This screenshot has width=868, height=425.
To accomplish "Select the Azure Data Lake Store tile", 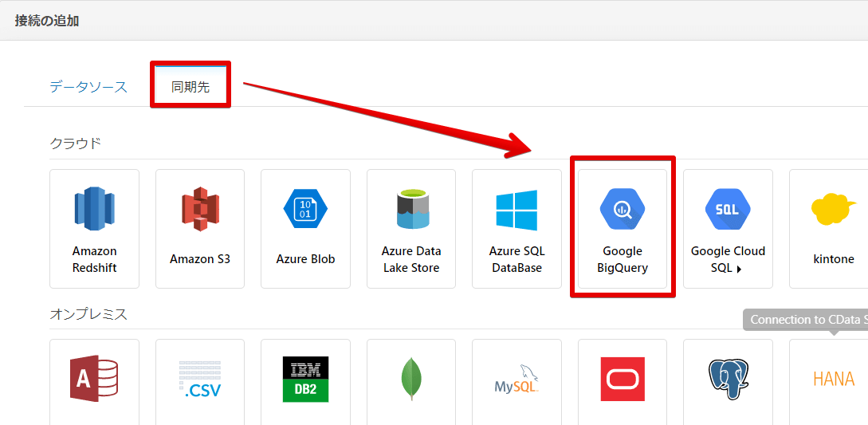I will 411,229.
